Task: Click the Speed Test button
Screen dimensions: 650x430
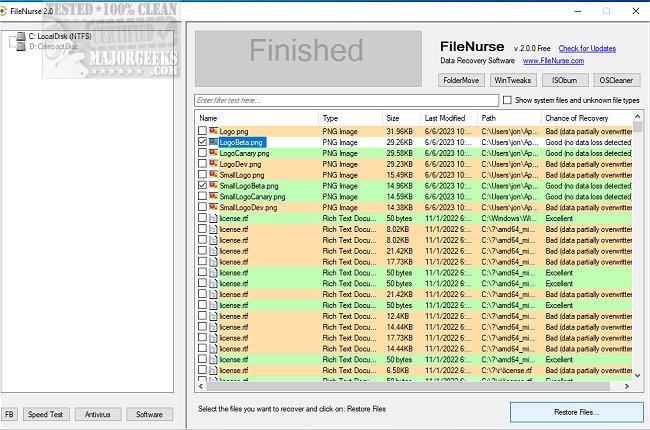Action: (x=46, y=414)
